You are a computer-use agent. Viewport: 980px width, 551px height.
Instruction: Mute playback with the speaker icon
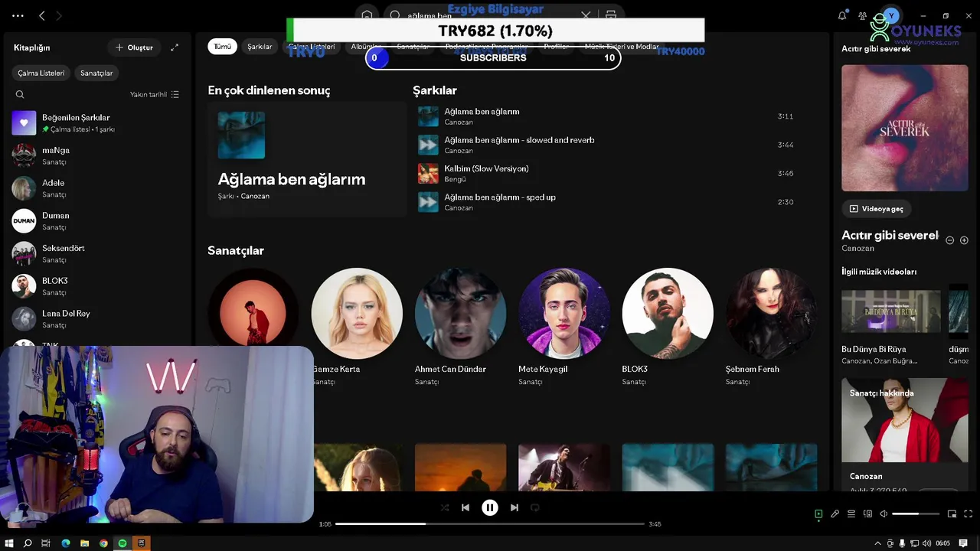pyautogui.click(x=884, y=514)
